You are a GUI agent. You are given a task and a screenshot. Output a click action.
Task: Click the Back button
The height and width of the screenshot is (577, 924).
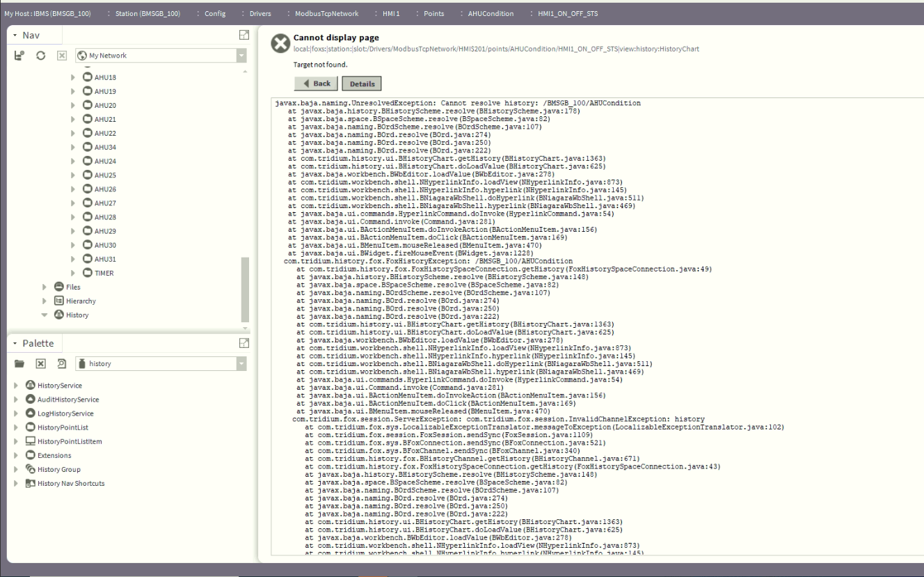coord(317,84)
